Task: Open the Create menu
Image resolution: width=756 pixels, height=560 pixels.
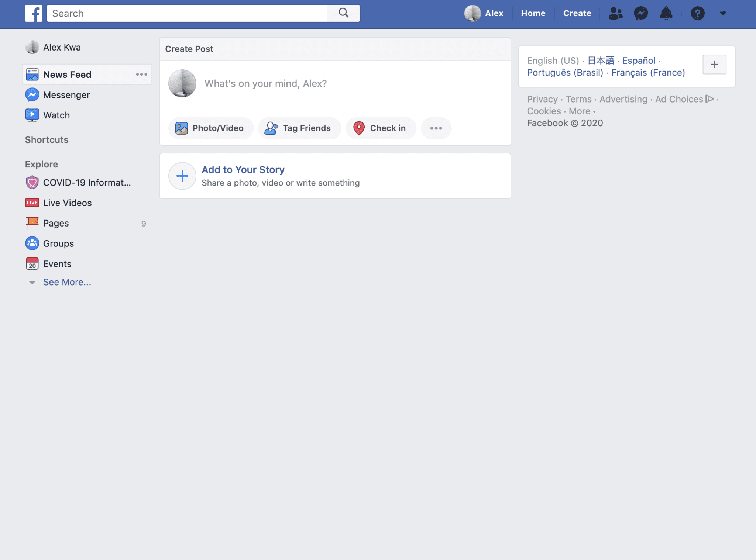Action: (577, 13)
